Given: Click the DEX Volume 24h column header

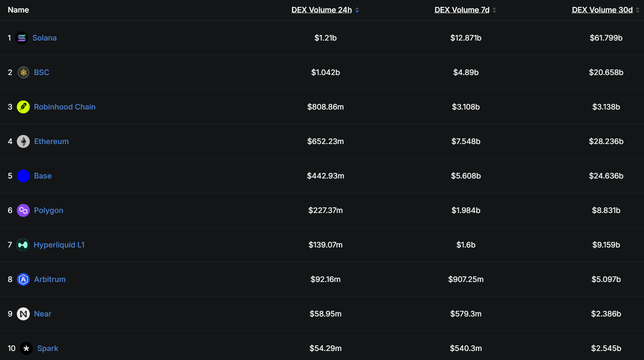Looking at the screenshot, I should tap(322, 10).
